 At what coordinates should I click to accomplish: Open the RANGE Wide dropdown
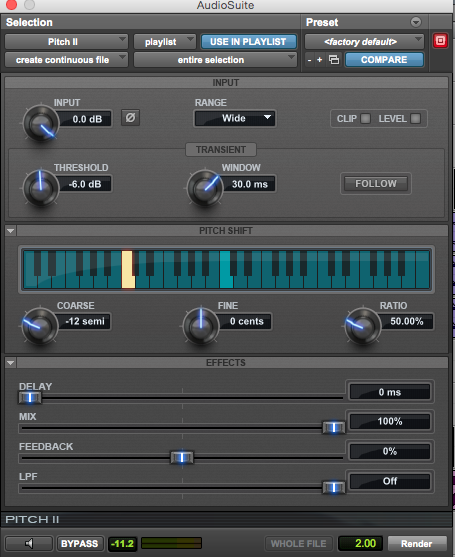click(235, 118)
